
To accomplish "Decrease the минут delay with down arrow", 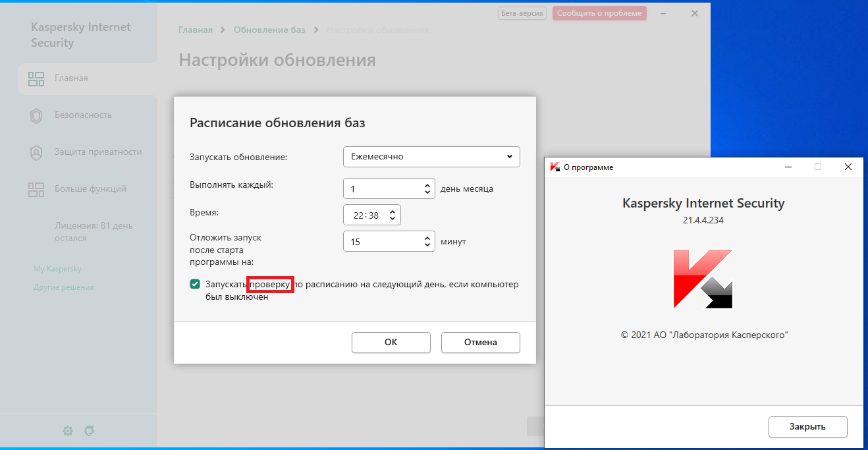I will (x=427, y=245).
